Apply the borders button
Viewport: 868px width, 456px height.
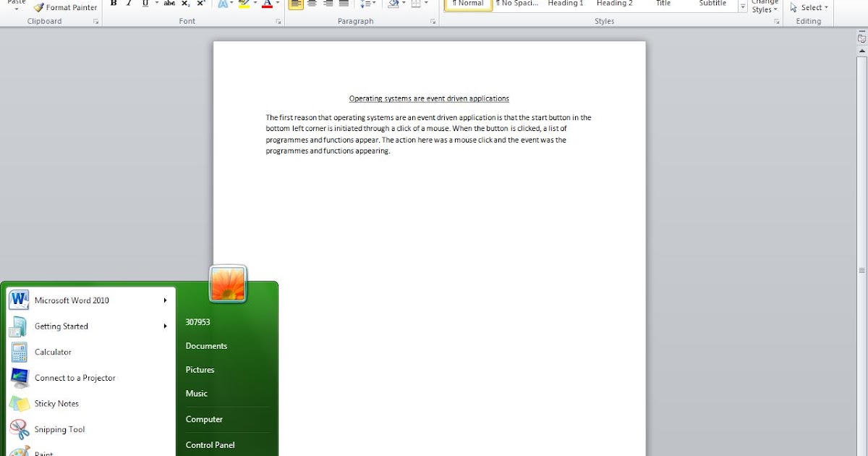tap(416, 4)
